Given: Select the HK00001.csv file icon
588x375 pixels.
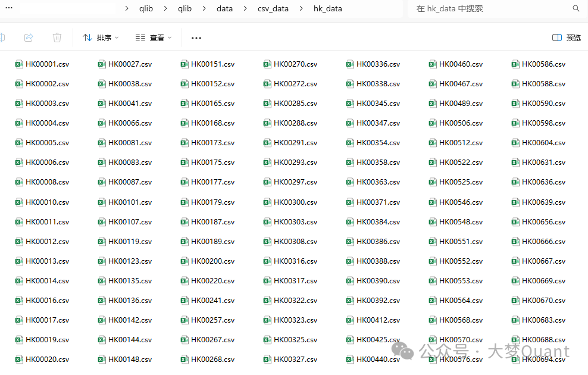Looking at the screenshot, I should (19, 64).
